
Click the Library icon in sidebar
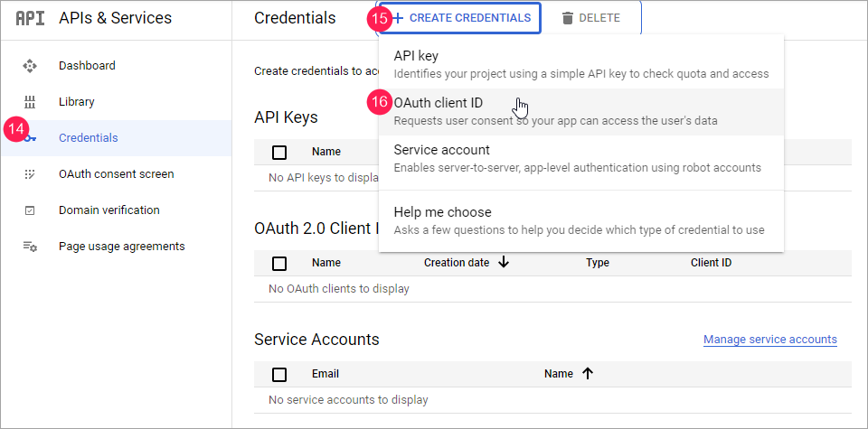[x=30, y=102]
